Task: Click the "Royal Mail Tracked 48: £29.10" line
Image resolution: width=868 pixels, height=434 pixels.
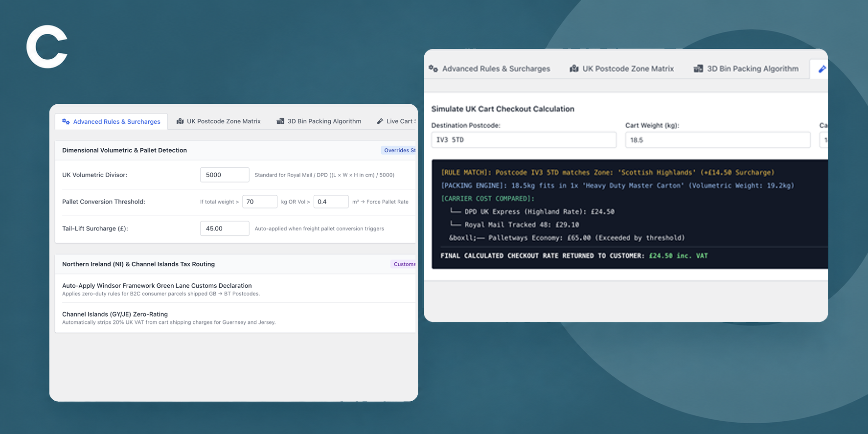Action: (514, 225)
